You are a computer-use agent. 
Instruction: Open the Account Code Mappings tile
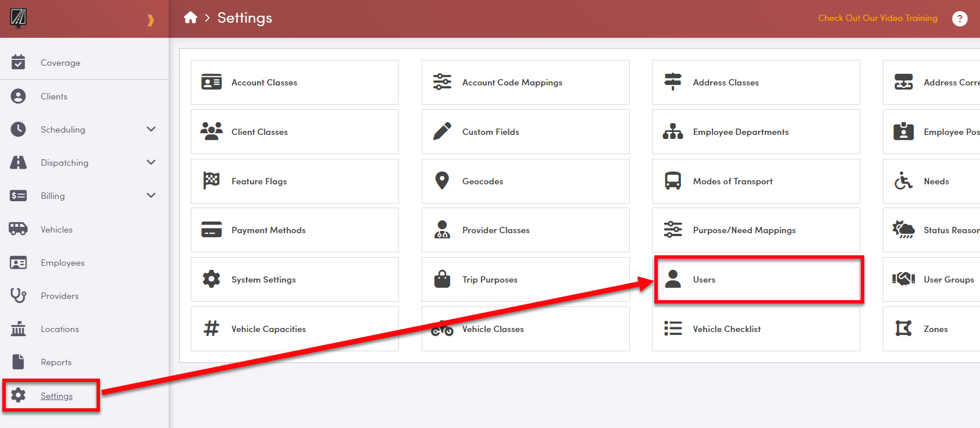pyautogui.click(x=525, y=83)
